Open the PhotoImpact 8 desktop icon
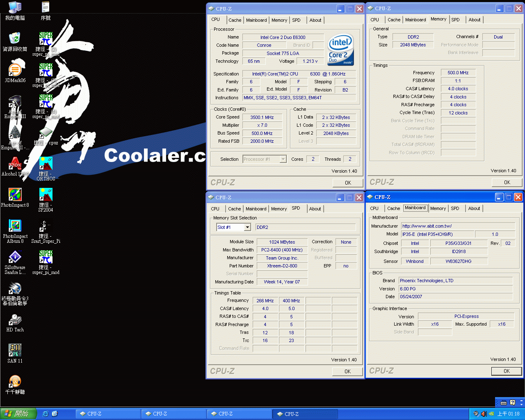 (x=15, y=198)
